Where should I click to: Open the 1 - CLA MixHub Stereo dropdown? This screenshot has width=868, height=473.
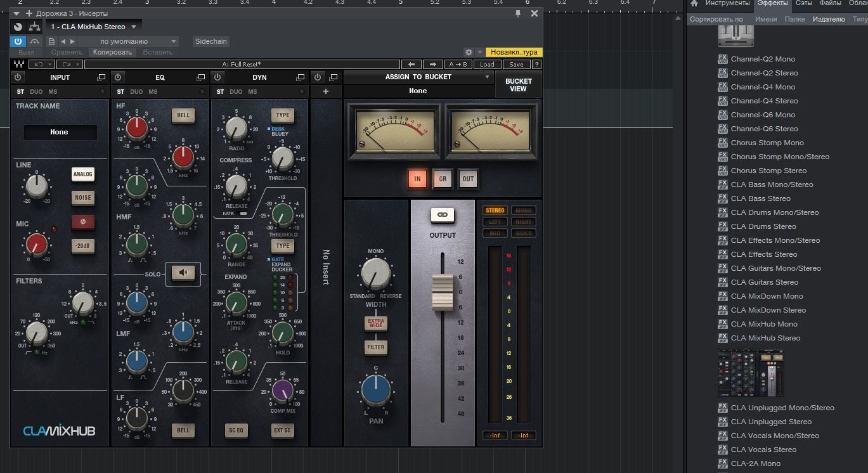point(94,27)
